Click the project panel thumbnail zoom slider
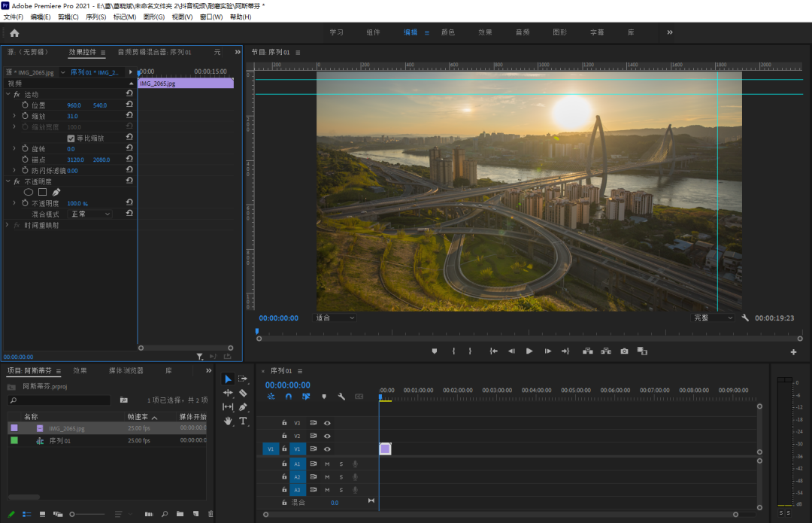The height and width of the screenshot is (523, 812). (73, 514)
